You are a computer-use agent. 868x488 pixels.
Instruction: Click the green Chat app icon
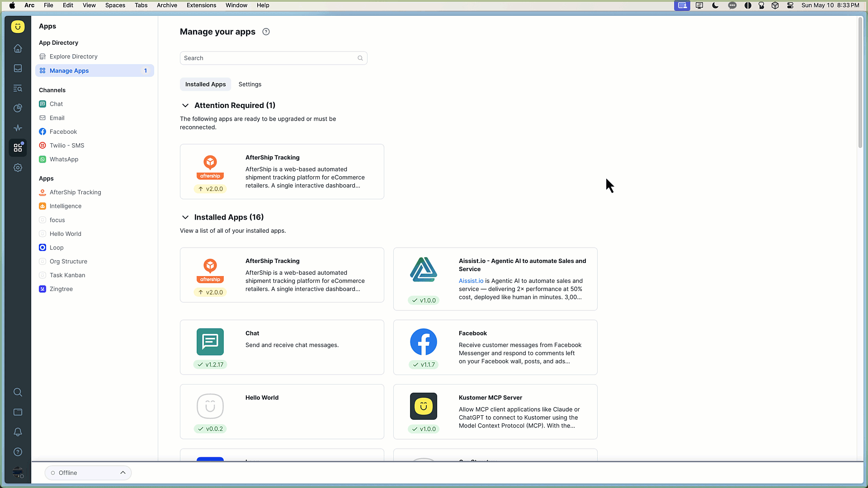pos(210,342)
